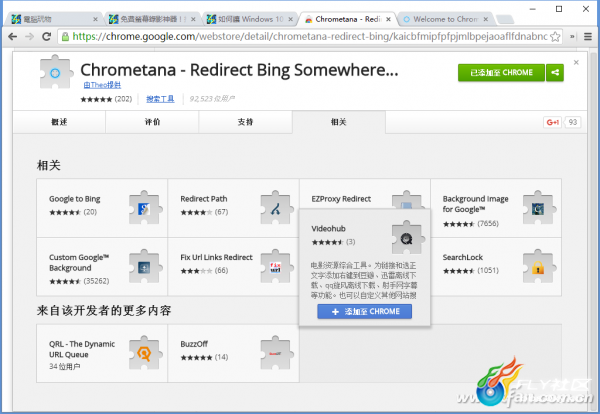Switch to Chrometana browser tab
The image size is (600, 414).
click(x=346, y=19)
